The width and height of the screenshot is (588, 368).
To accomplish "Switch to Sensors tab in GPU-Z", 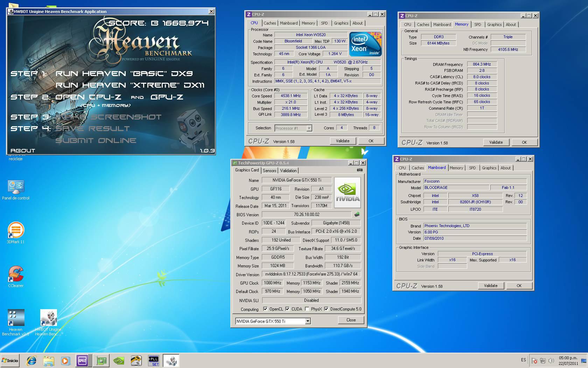I will click(269, 171).
